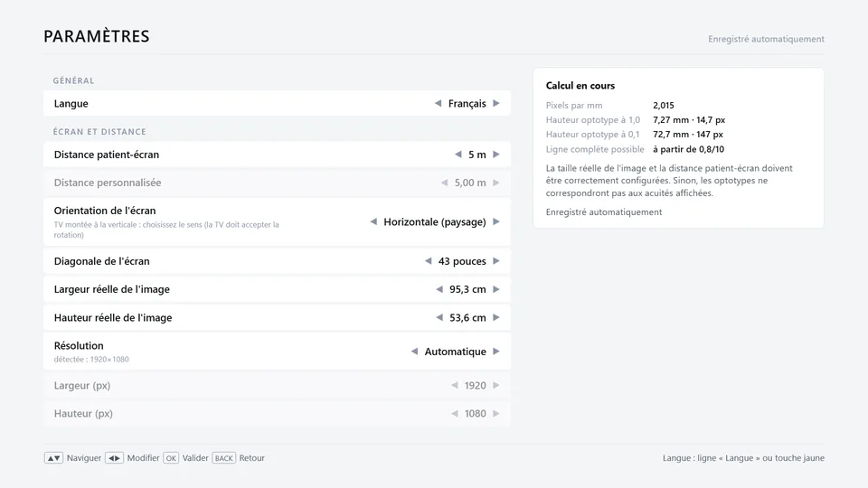Click left arrow of Hauteur (px)
Image resolution: width=868 pixels, height=488 pixels.
tap(455, 414)
